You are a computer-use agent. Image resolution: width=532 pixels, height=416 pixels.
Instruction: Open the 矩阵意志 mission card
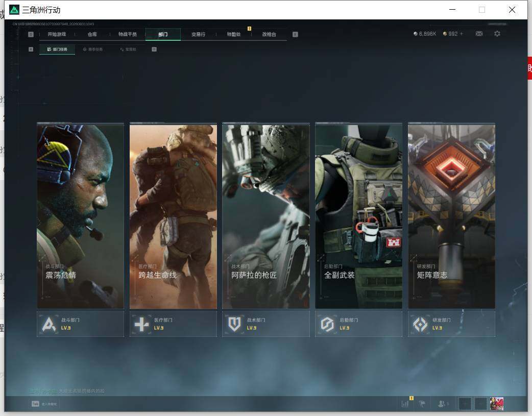click(452, 216)
